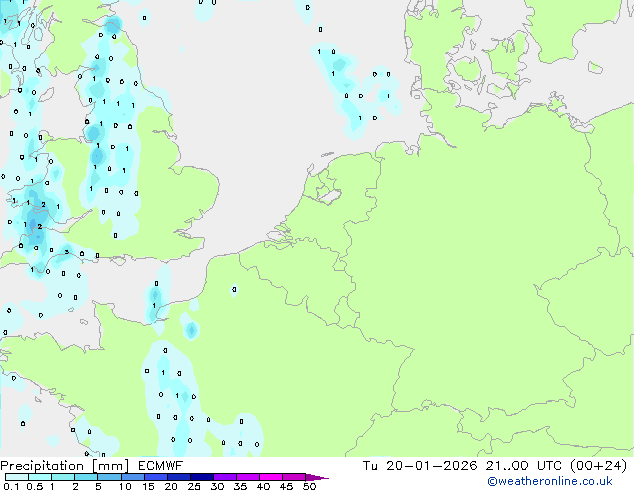
Task: Pick the 40–45 mm magenta swatch
Action: click(271, 477)
